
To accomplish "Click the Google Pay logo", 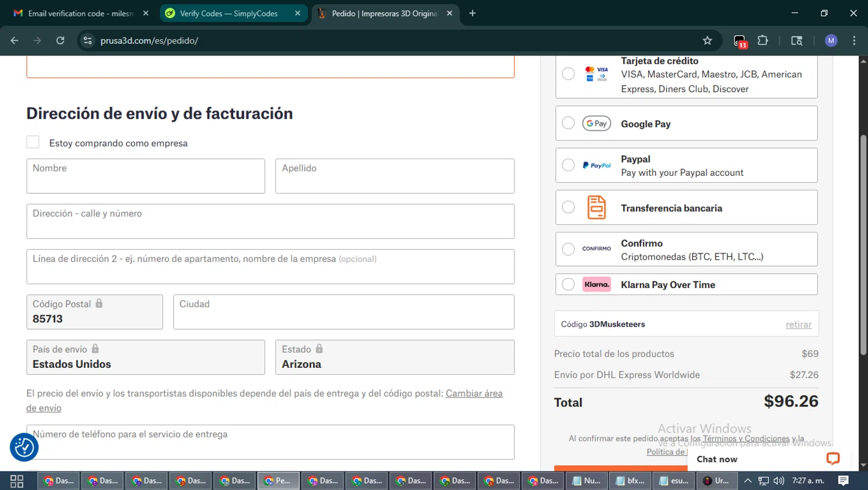I will point(597,123).
